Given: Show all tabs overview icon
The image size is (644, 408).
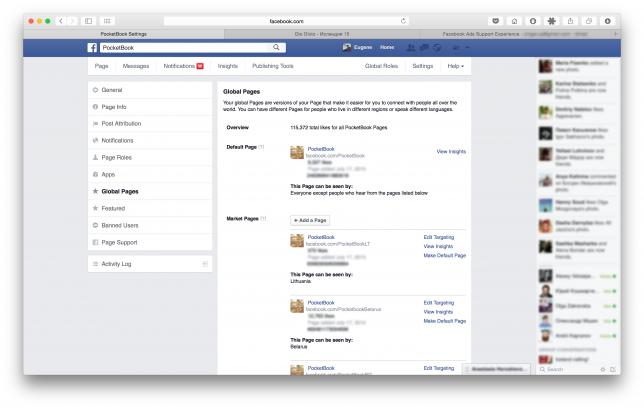Looking at the screenshot, I should pos(589,21).
